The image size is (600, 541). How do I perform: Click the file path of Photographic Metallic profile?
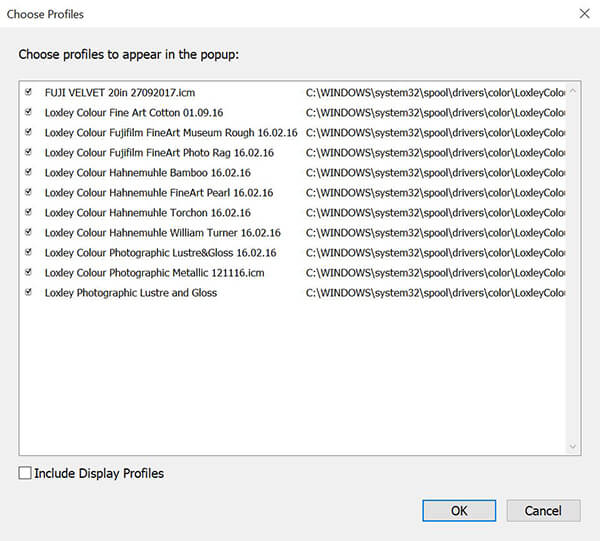[435, 273]
